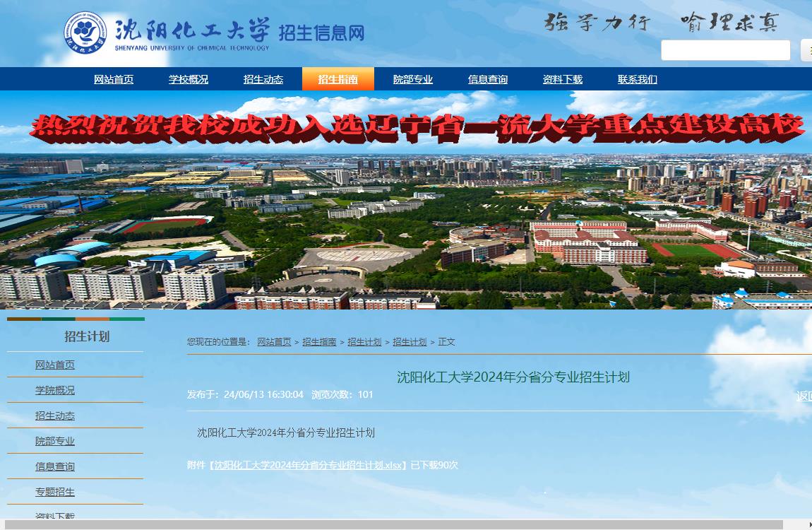
Task: Click the return link right of the publish line
Action: [x=804, y=396]
